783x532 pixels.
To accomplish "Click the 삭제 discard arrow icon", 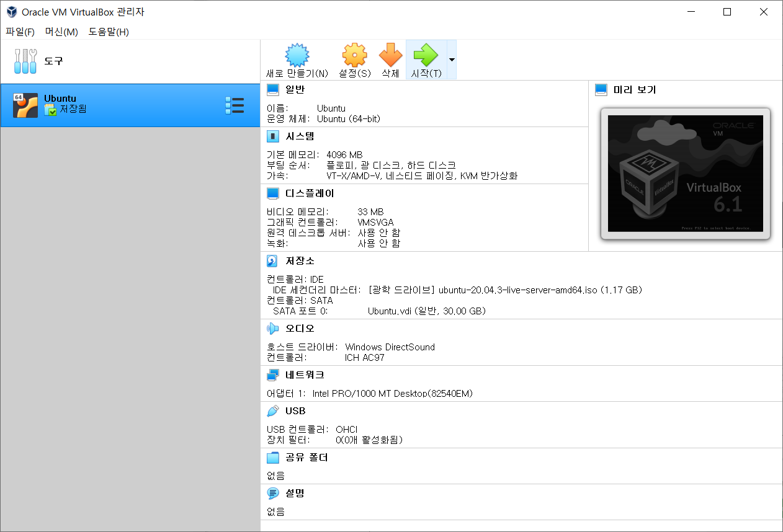I will [390, 55].
